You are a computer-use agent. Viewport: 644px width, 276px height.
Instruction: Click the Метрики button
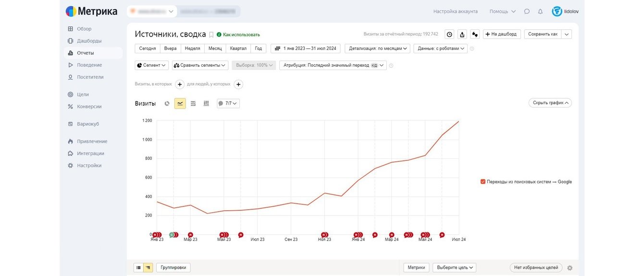coord(416,267)
